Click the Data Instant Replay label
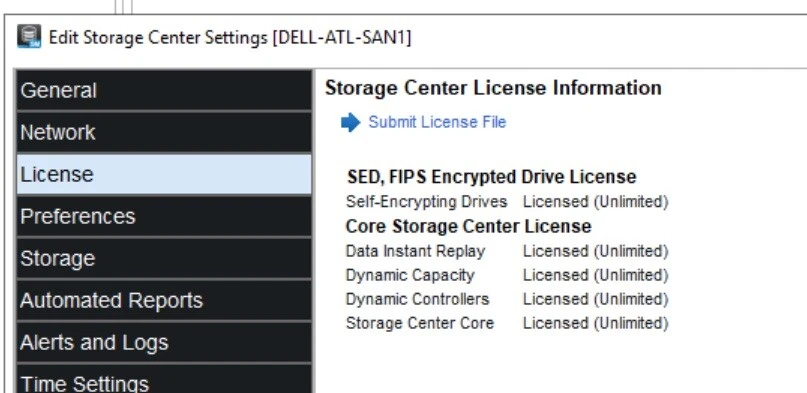 pos(415,251)
